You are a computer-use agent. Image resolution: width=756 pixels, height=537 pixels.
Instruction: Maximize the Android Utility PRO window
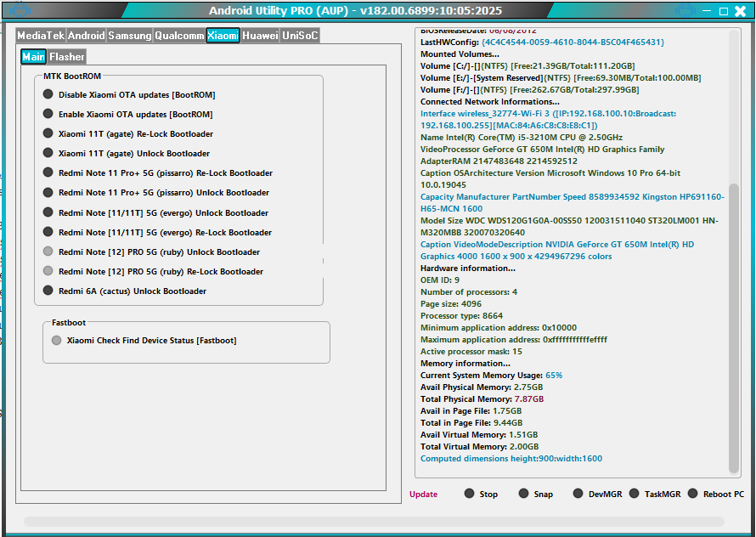tap(723, 11)
